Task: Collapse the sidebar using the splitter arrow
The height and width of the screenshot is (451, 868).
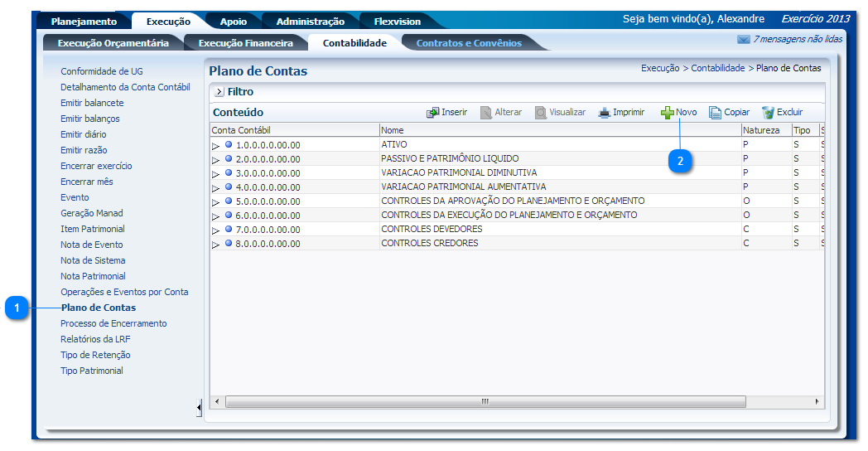Action: pyautogui.click(x=199, y=408)
